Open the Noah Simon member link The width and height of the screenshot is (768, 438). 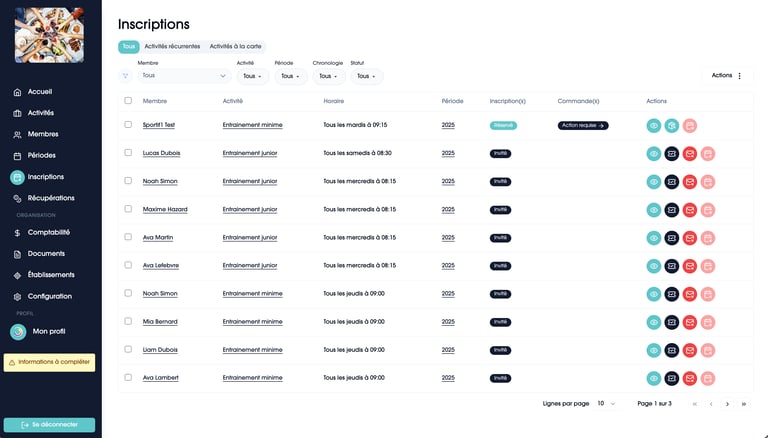click(160, 182)
